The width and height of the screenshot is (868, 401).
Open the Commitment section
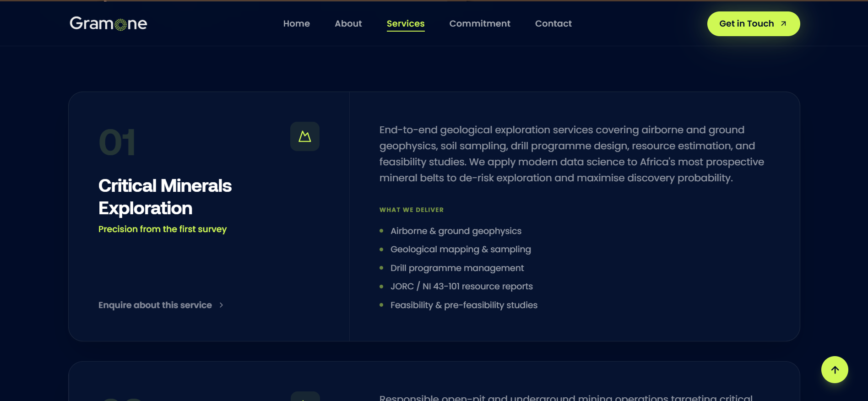click(480, 23)
